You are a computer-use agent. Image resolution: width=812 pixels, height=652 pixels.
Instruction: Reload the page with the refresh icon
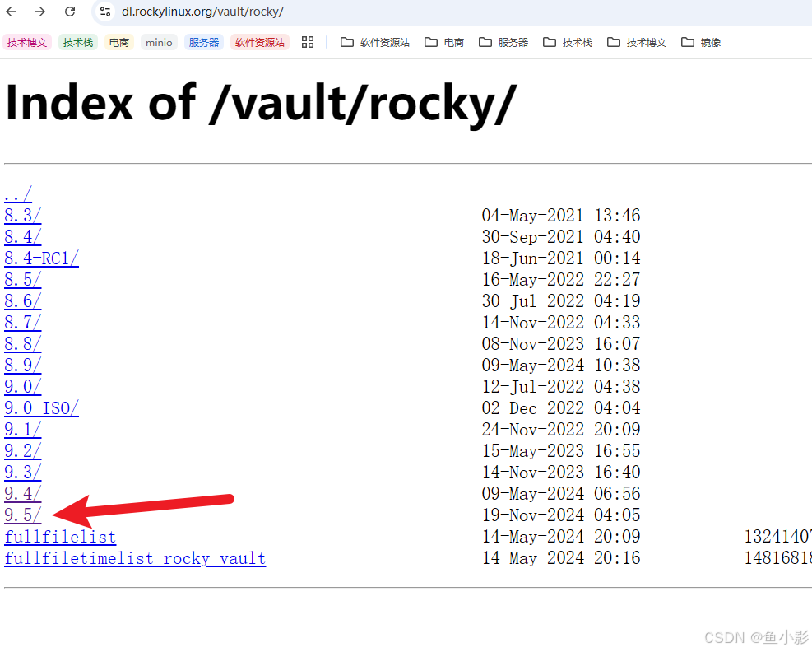(70, 12)
